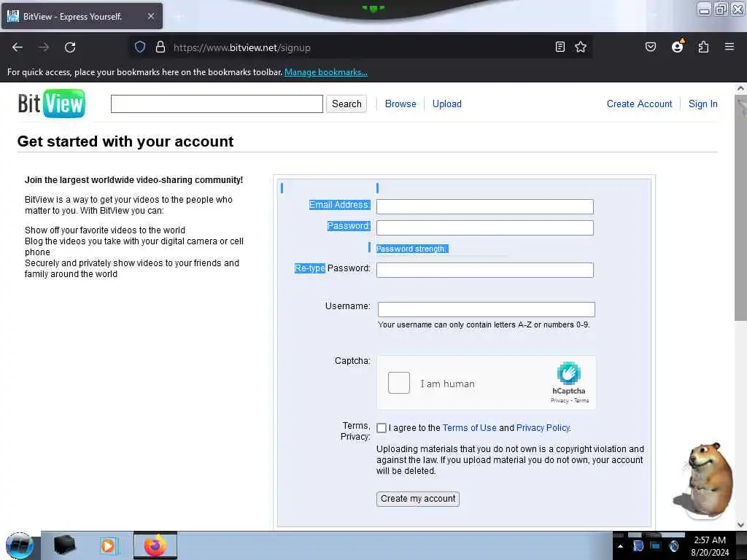Click the scrollbar up arrow
The height and width of the screenshot is (560, 747).
tap(740, 88)
